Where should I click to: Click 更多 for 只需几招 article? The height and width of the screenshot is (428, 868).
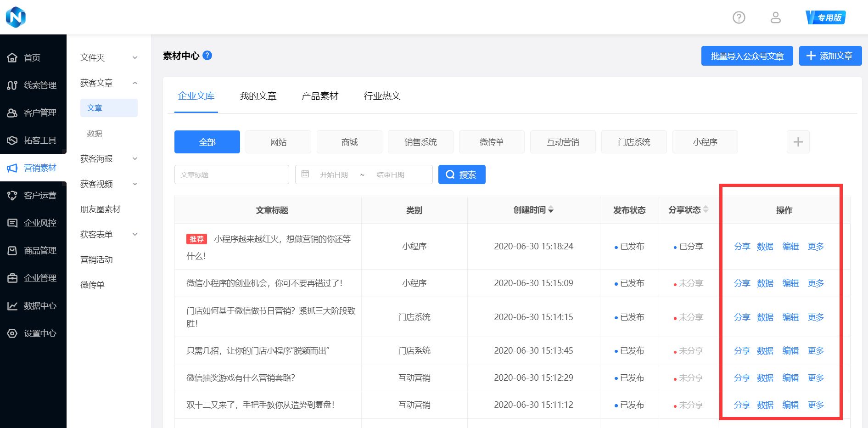816,351
